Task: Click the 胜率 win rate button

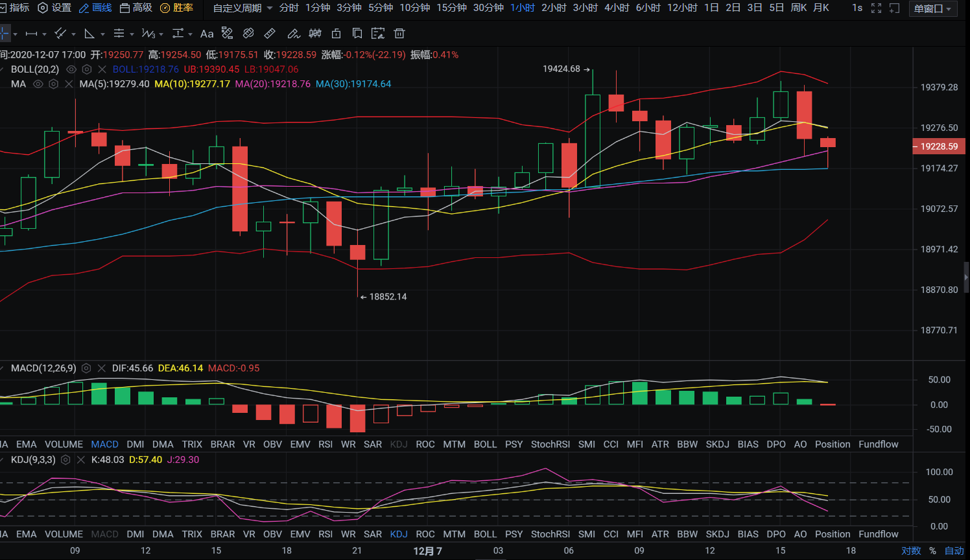Action: coord(177,8)
